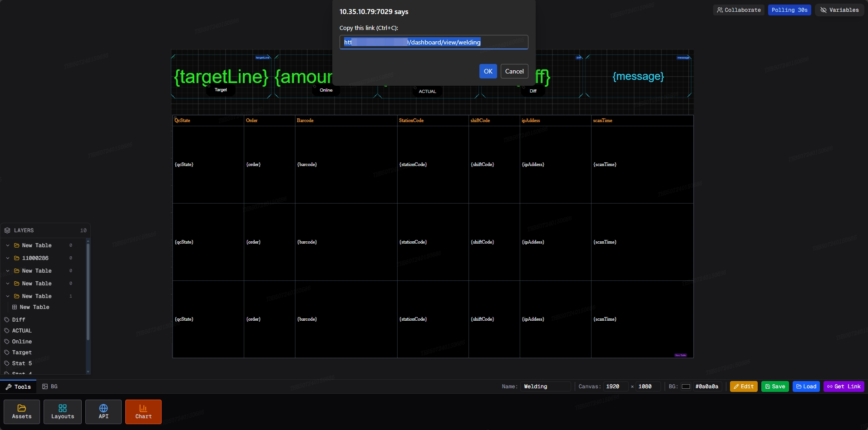The width and height of the screenshot is (868, 430).
Task: Toggle Edit mode button
Action: (744, 386)
